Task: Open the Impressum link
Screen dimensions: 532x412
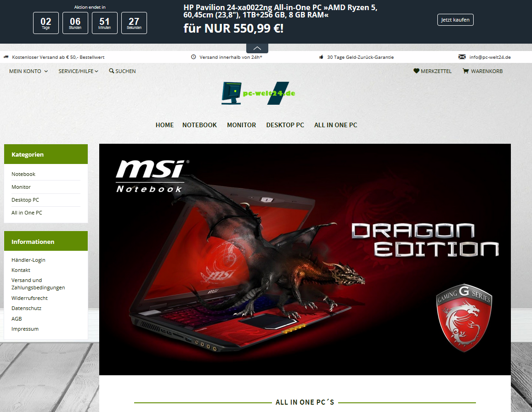Action: (x=25, y=329)
